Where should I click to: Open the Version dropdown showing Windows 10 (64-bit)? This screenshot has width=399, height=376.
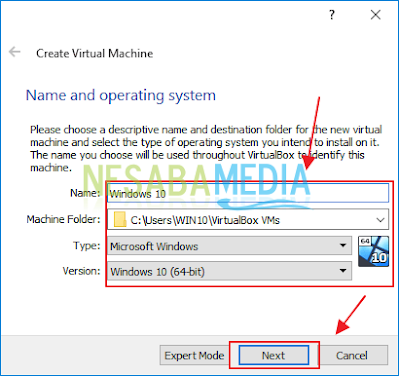(x=229, y=271)
